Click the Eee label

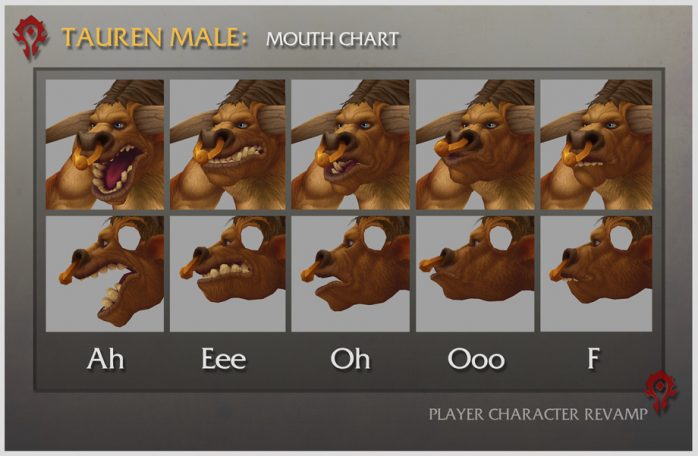(x=223, y=359)
